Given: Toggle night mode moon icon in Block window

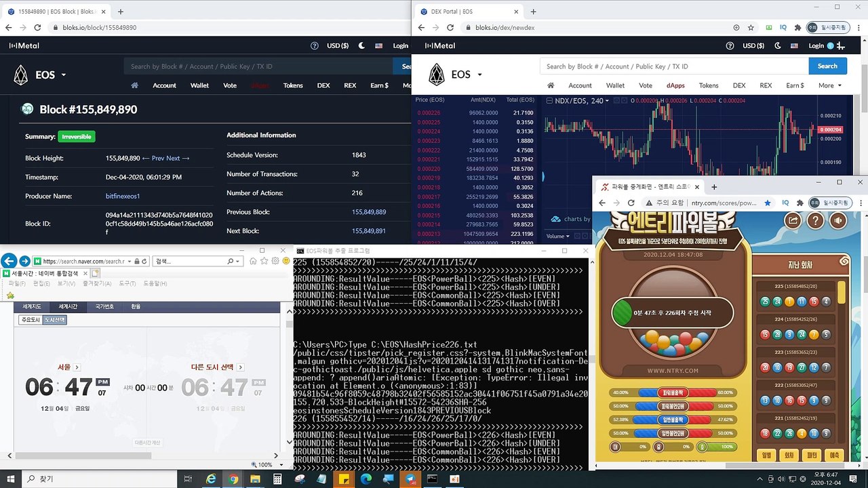Looking at the screenshot, I should click(361, 46).
